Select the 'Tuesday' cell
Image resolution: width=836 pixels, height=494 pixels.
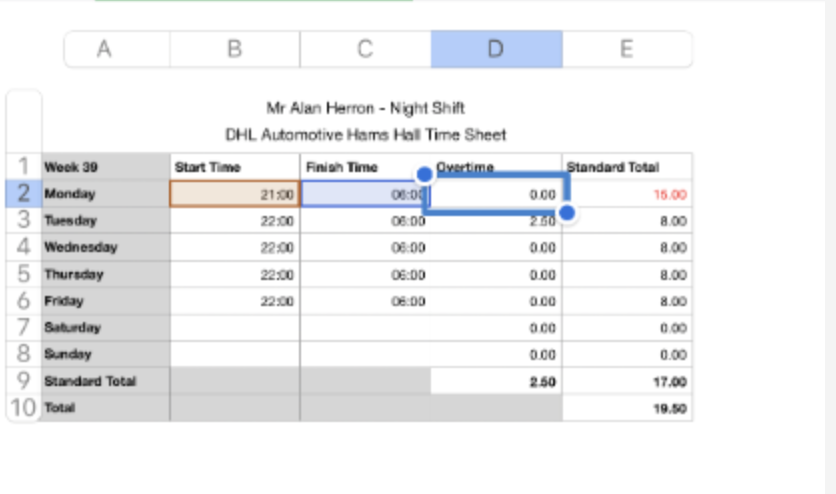coord(106,221)
